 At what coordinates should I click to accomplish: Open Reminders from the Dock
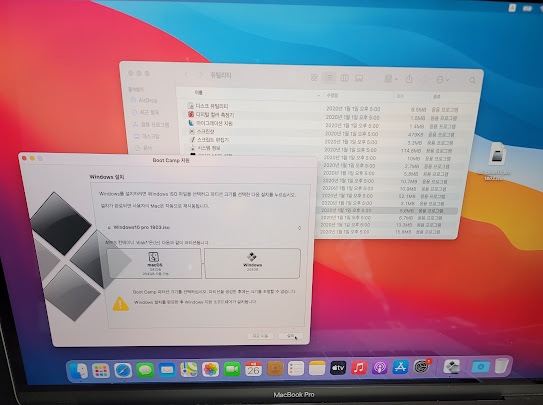(x=296, y=368)
